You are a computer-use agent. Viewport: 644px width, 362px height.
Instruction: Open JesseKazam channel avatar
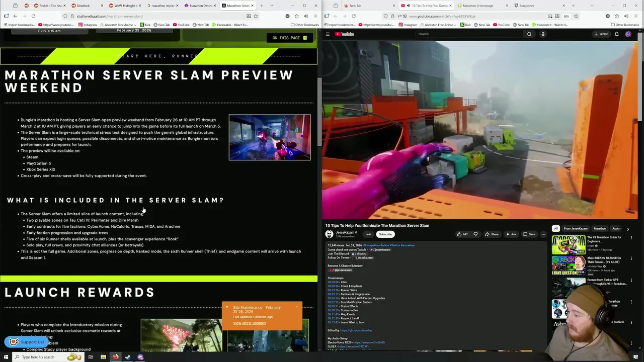pyautogui.click(x=329, y=234)
